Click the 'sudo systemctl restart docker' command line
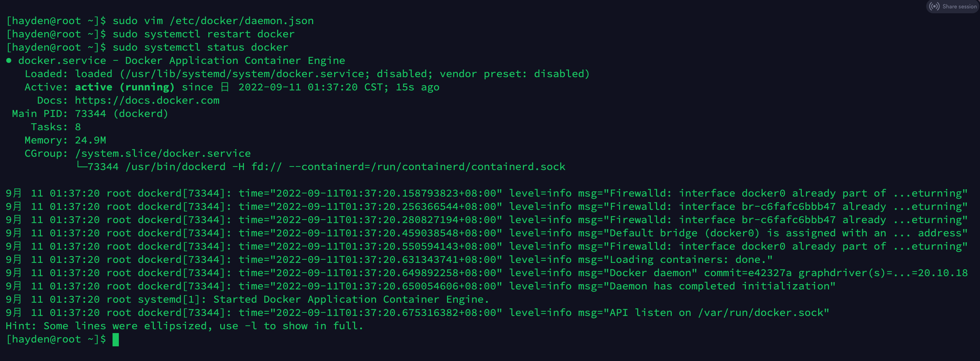 [x=203, y=34]
